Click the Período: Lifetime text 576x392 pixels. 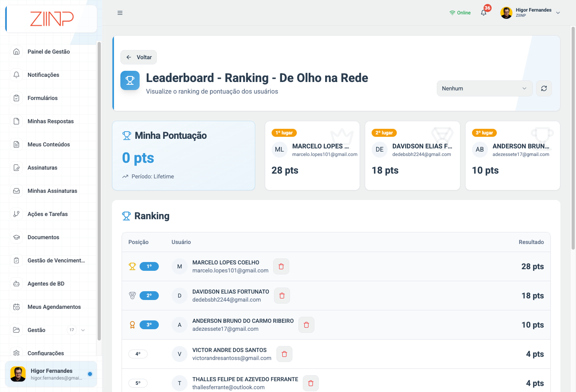coord(153,176)
